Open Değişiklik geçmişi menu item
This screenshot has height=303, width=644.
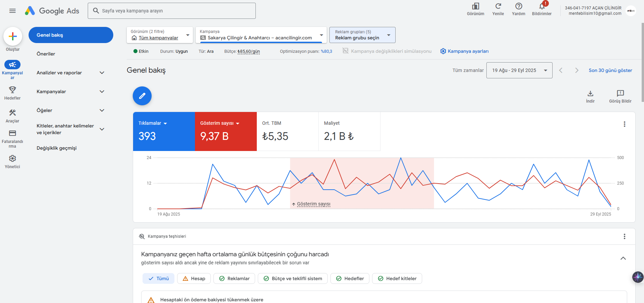click(x=56, y=148)
